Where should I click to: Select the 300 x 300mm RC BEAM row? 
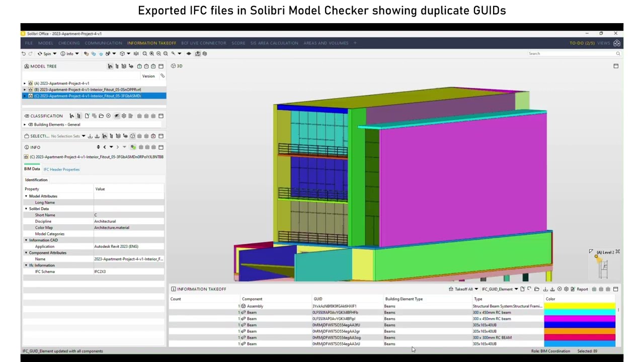pyautogui.click(x=392, y=338)
